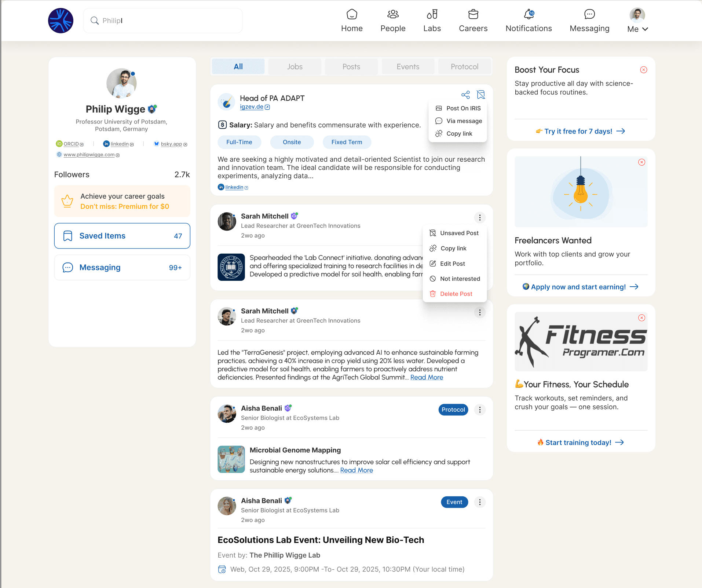Click the Labs flask icon
This screenshot has width=702, height=588.
(432, 14)
